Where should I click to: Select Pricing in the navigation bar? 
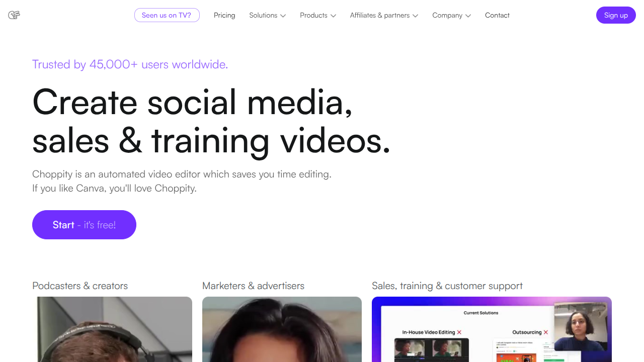(224, 16)
